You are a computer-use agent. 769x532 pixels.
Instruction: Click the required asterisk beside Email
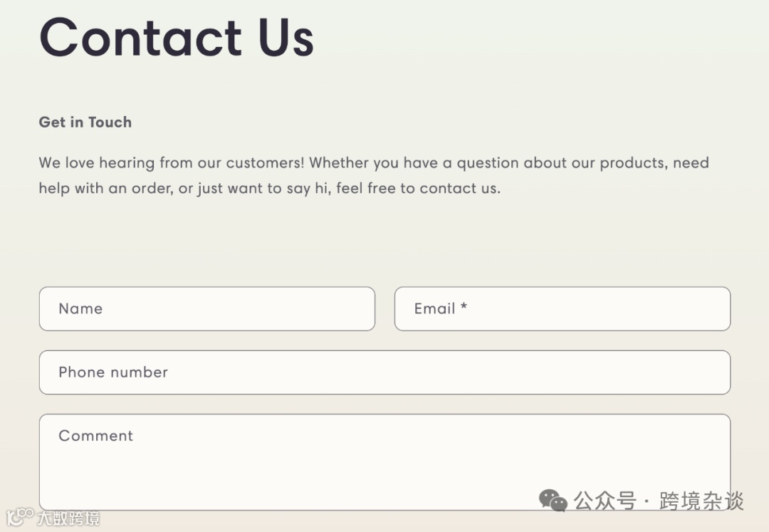(x=464, y=308)
